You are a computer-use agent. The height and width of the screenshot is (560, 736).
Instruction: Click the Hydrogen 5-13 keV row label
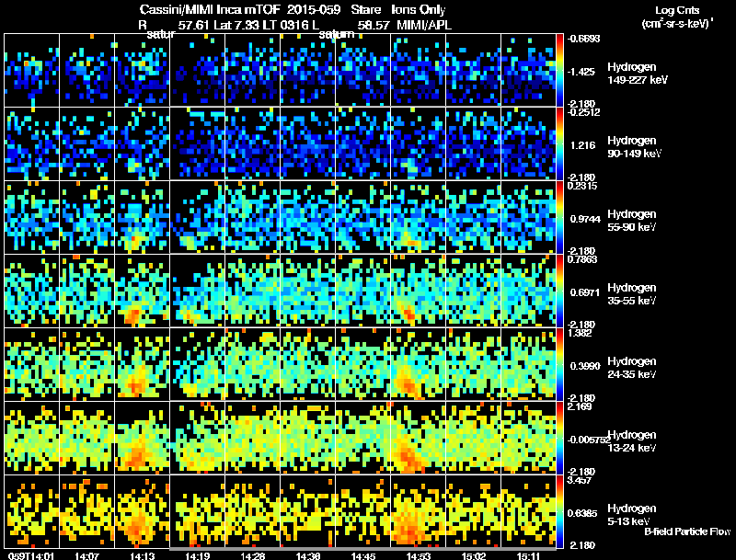[632, 515]
